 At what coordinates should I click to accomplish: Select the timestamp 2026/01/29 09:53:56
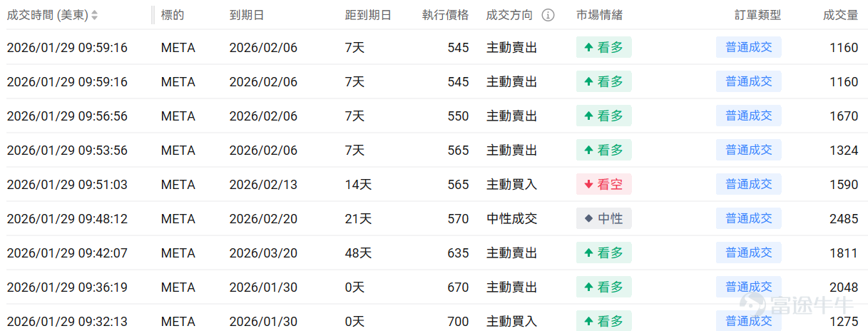point(67,151)
